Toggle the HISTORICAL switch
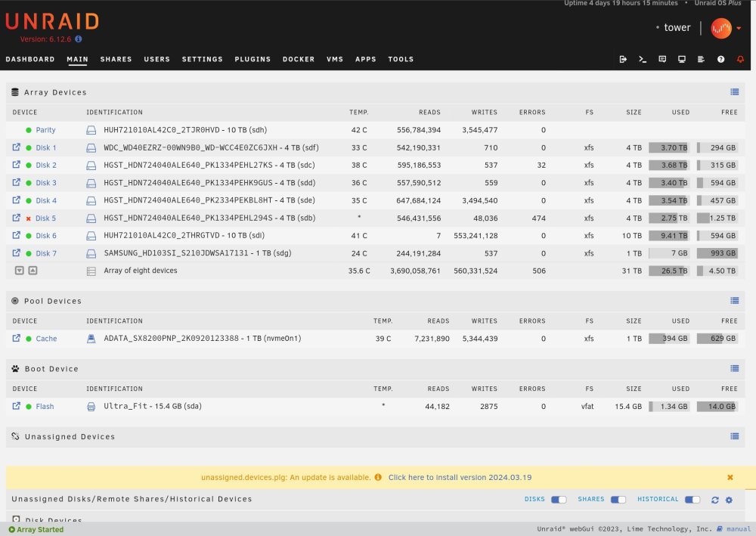The image size is (756, 536). coord(692,500)
